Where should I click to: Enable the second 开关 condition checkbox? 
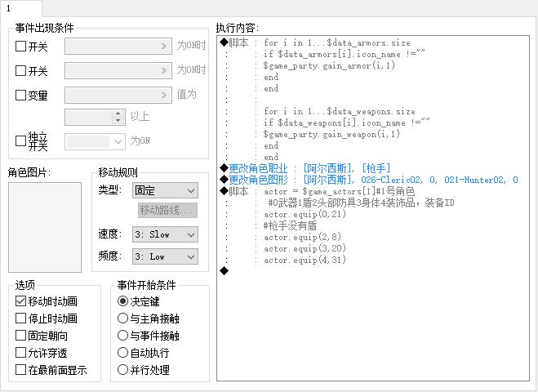(x=20, y=71)
